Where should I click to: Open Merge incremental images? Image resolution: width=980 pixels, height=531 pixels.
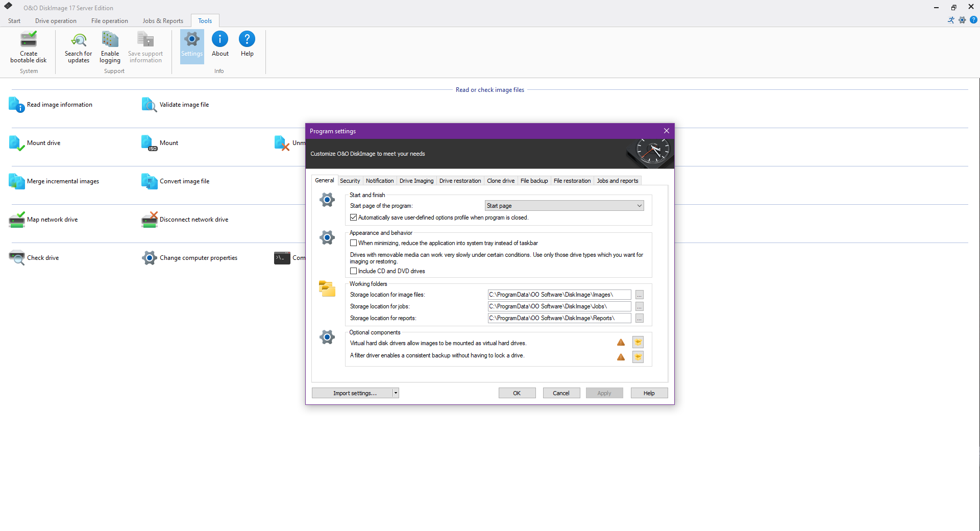pyautogui.click(x=54, y=181)
